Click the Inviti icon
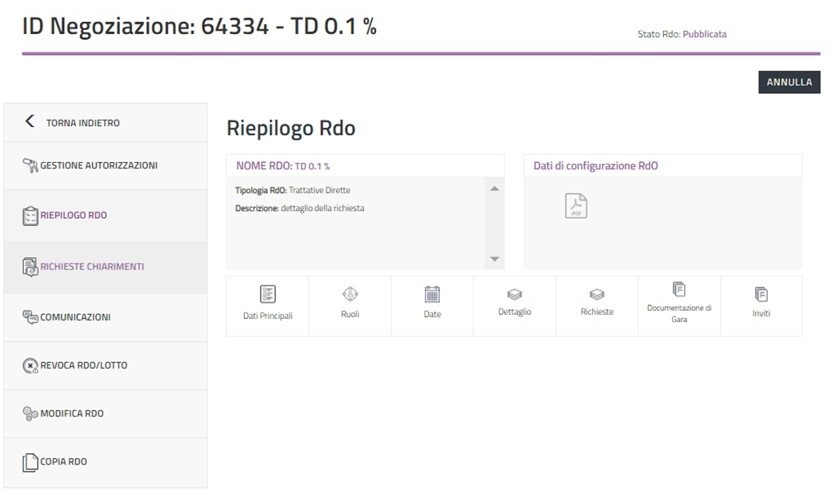834x502 pixels. click(761, 295)
